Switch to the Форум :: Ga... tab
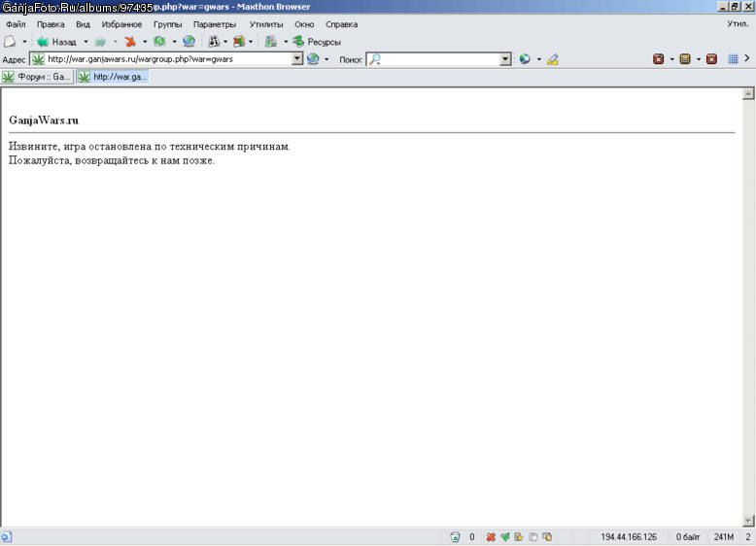Viewport: 756px width, 546px height. pos(37,77)
